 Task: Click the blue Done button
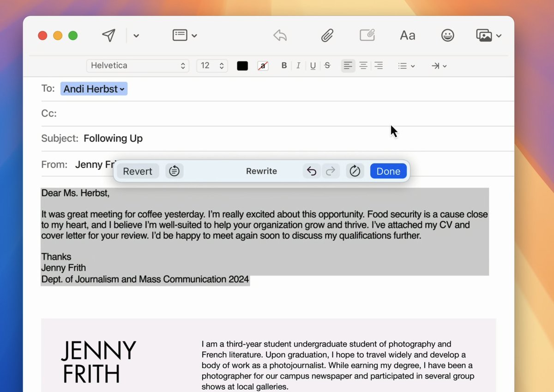click(388, 171)
